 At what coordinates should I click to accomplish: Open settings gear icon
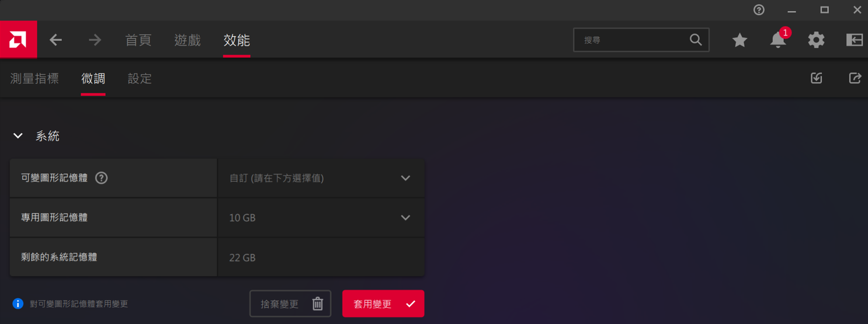(x=816, y=40)
